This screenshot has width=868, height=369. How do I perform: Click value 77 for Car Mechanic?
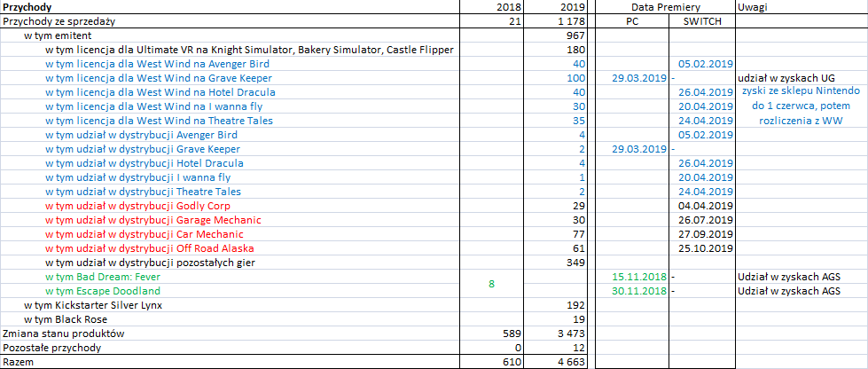click(x=578, y=234)
